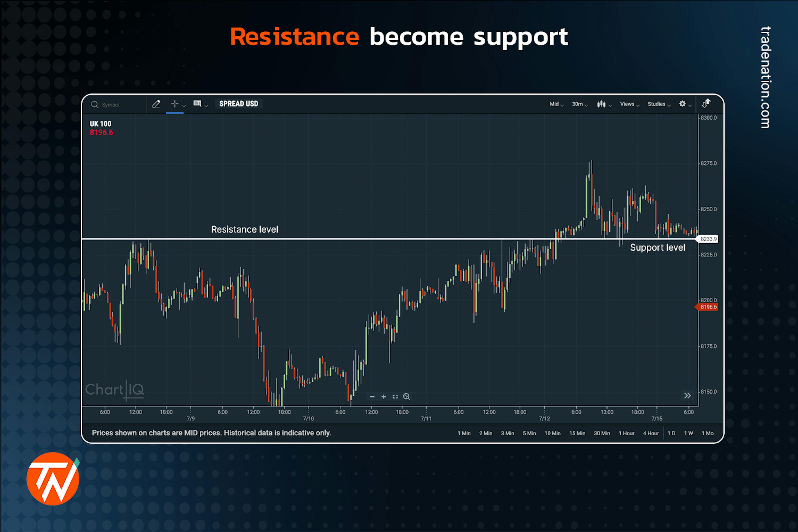Image resolution: width=798 pixels, height=532 pixels.
Task: Click the Support level annotation
Action: point(658,248)
